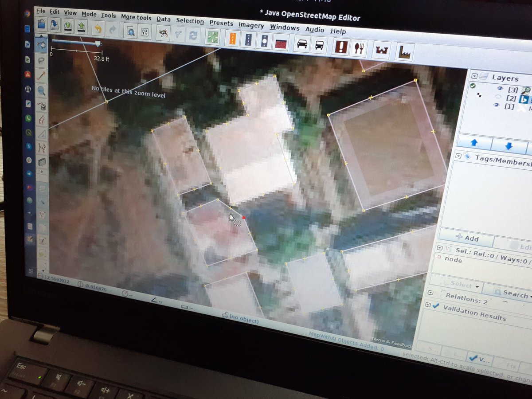Open the Data menu

(164, 19)
